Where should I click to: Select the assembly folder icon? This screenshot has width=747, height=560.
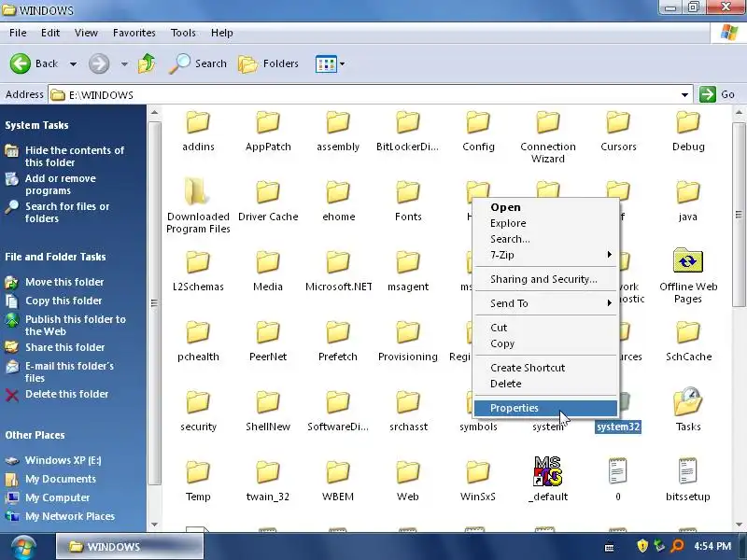338,122
